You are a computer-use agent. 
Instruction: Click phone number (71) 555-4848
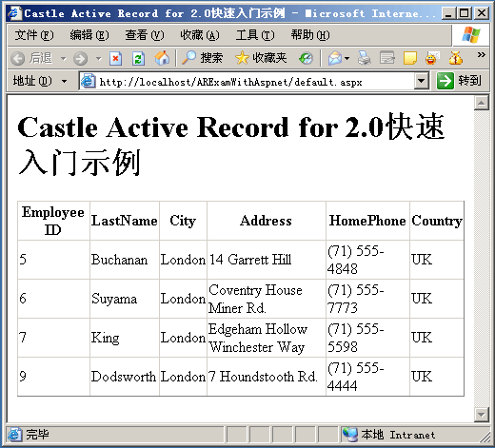[355, 260]
